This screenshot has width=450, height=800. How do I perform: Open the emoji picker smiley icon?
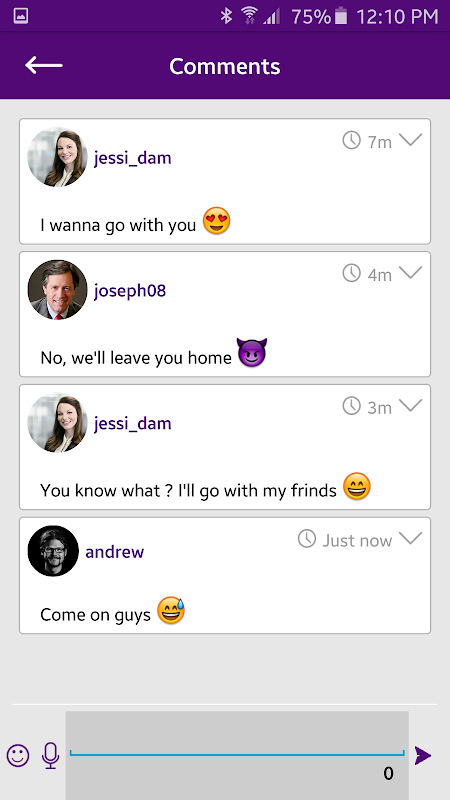pos(18,755)
